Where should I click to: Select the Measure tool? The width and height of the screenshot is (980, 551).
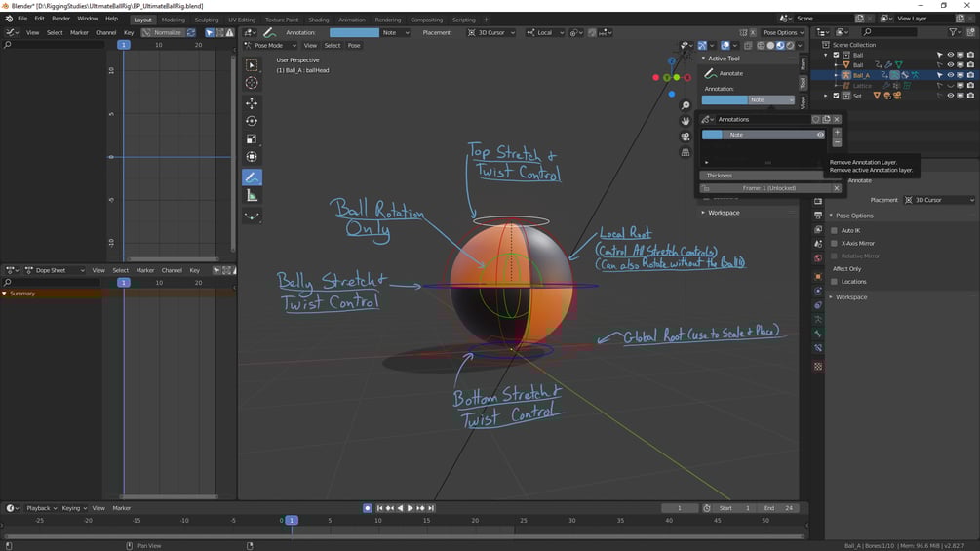coord(252,196)
